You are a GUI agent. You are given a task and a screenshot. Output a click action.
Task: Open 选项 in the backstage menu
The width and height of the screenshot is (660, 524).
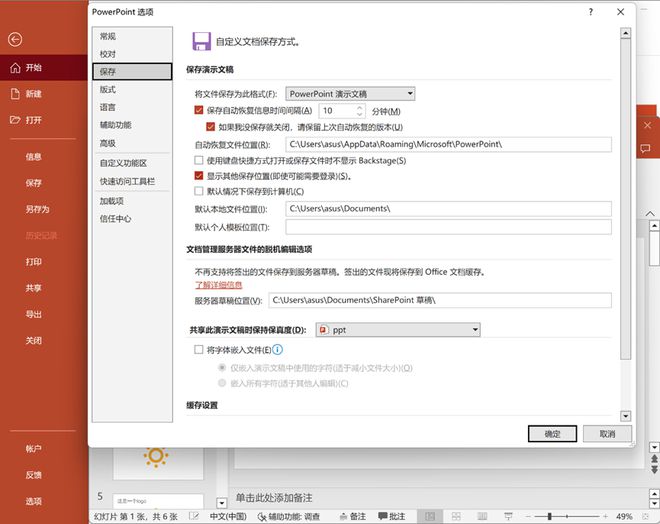click(34, 501)
